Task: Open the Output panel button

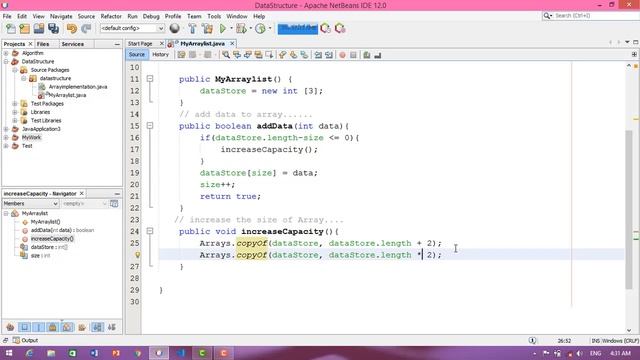Action: [x=25, y=340]
